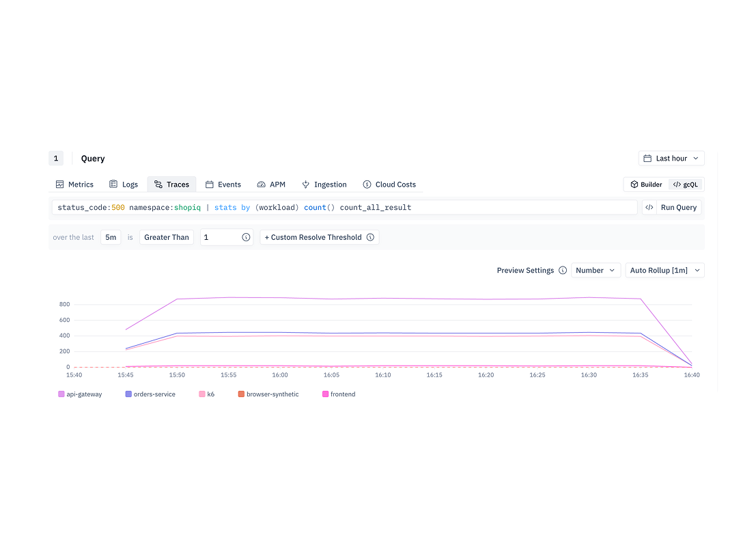Open the Number display type dropdown
Viewport: 756px width, 544px height.
click(x=596, y=271)
